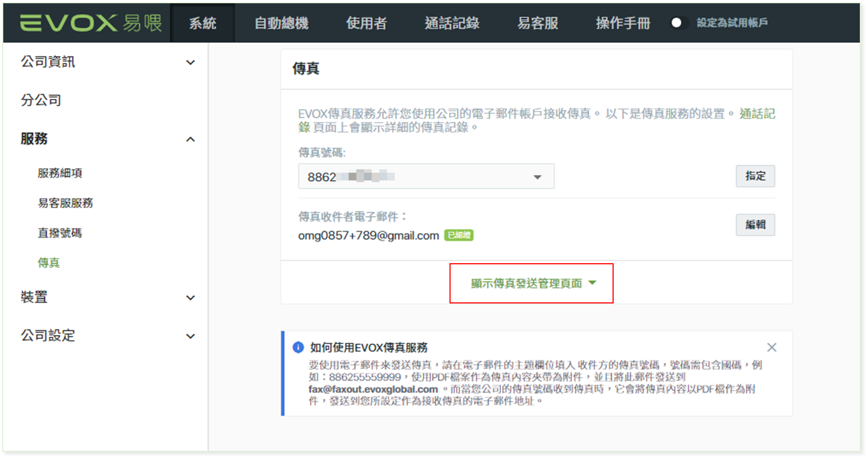Click the 傳真號碼 label
868x459 pixels.
click(322, 152)
